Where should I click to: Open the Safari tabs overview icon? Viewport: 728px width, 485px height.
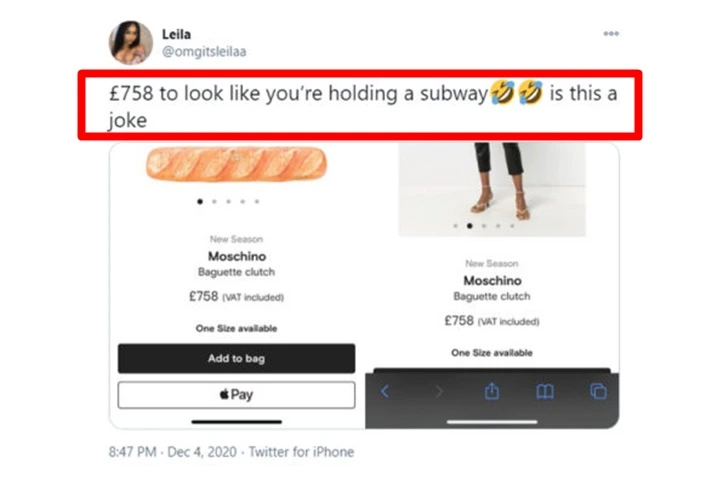(598, 392)
